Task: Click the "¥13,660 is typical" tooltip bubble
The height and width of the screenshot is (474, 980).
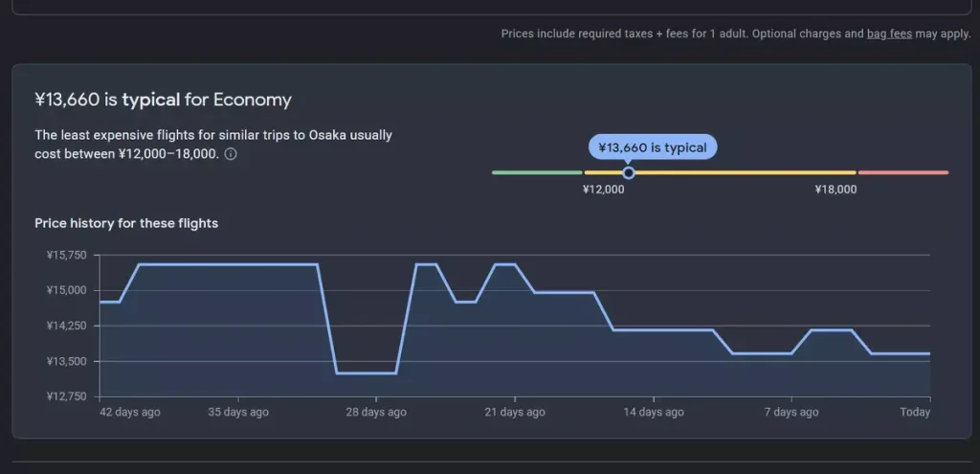Action: 652,147
